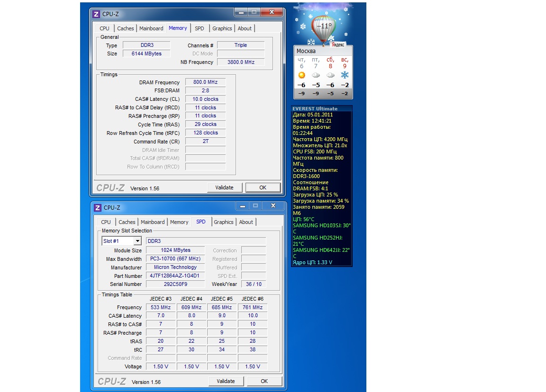
Task: Click the hot air balloon weather icon
Action: pyautogui.click(x=323, y=28)
